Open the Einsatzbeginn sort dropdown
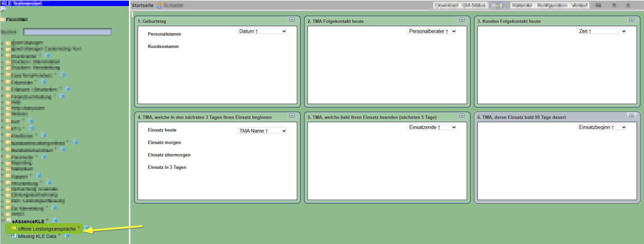Viewport: 644px width, 244px height. coord(602,127)
